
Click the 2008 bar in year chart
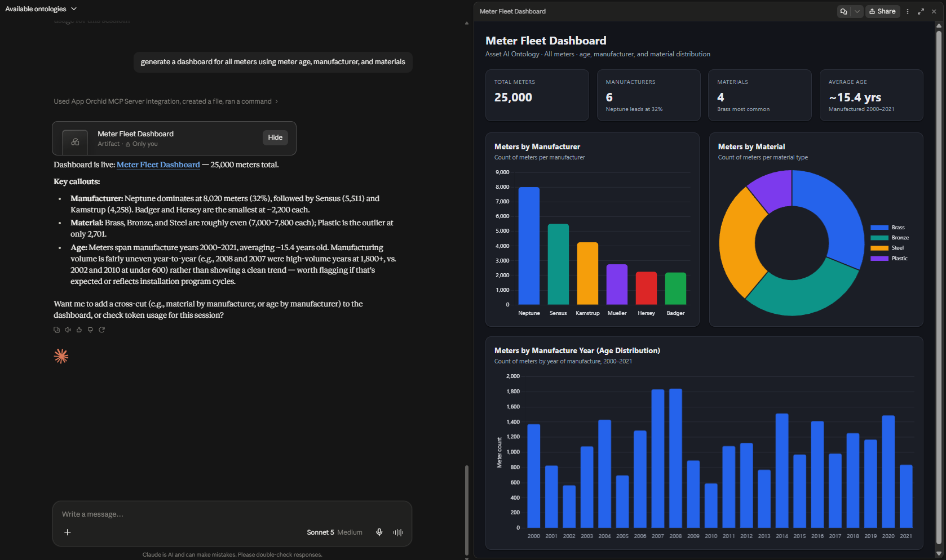click(x=675, y=458)
